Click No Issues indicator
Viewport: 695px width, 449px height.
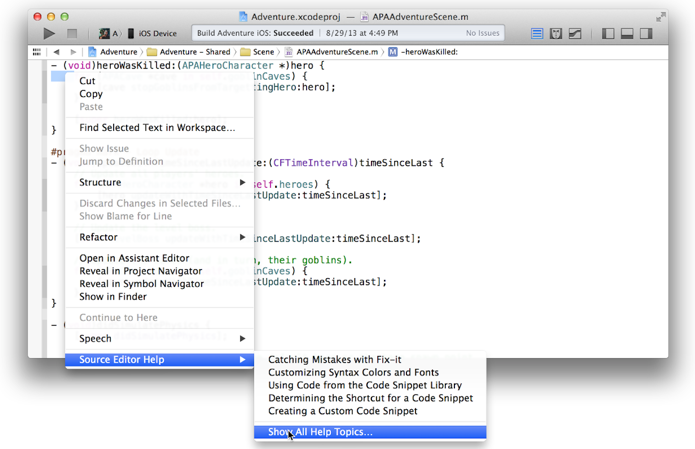coord(482,33)
